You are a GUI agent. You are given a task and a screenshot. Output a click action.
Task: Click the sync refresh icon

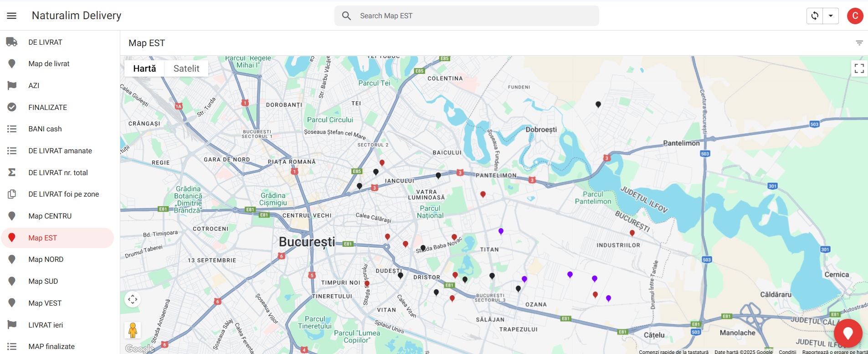tap(815, 16)
